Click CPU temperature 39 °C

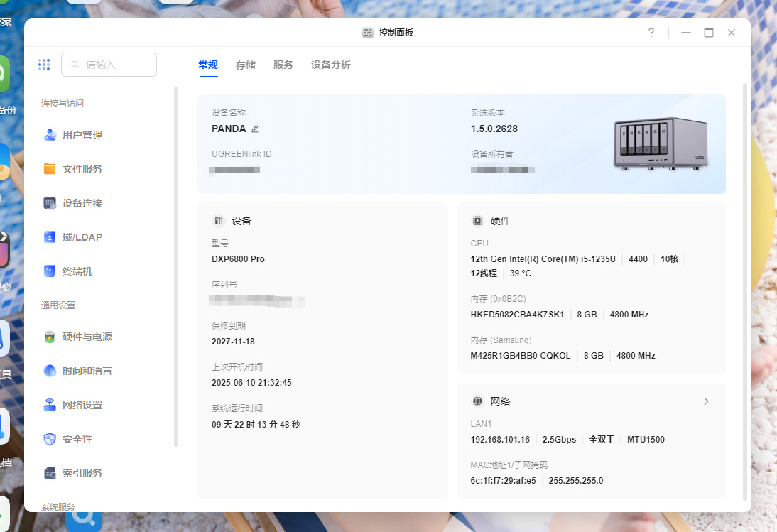[521, 273]
